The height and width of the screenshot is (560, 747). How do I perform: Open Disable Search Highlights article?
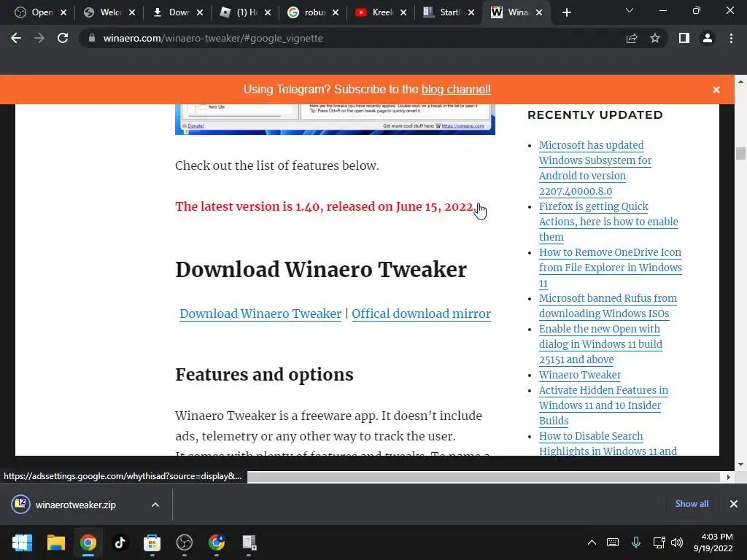(x=608, y=443)
